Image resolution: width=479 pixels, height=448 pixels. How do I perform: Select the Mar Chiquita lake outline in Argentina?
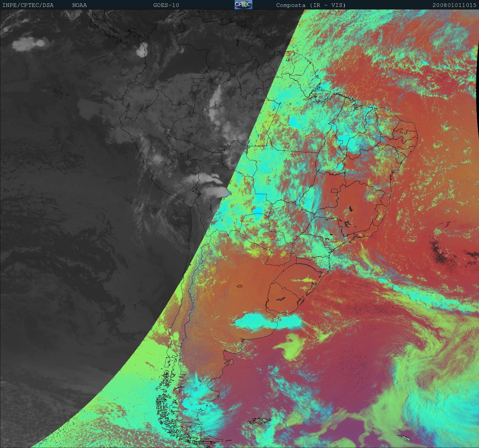pos(240,286)
